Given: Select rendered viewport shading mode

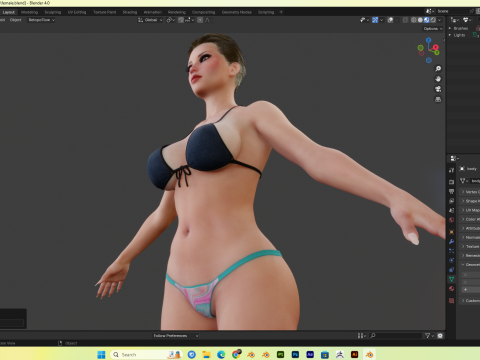Looking at the screenshot, I should 433,20.
